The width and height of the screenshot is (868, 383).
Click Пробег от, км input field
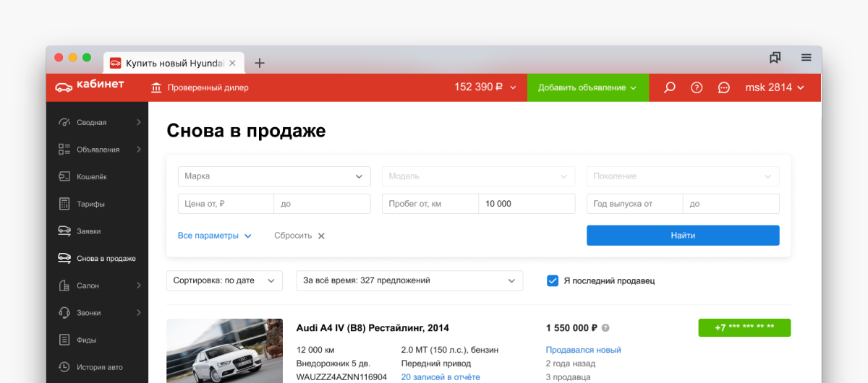tap(430, 204)
